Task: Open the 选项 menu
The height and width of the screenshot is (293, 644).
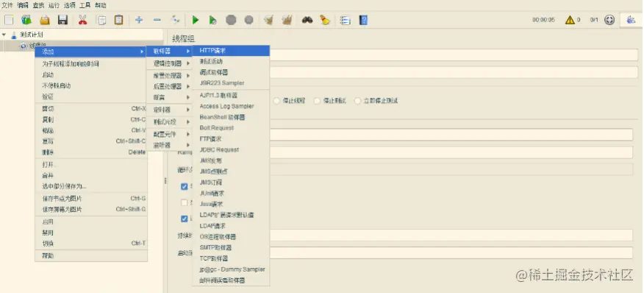Action: coord(69,5)
